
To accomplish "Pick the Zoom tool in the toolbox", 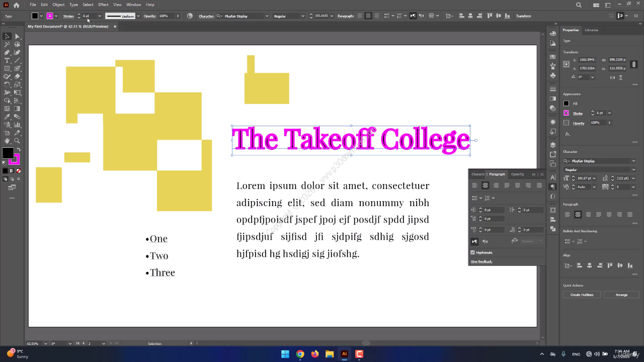I will coord(17,141).
